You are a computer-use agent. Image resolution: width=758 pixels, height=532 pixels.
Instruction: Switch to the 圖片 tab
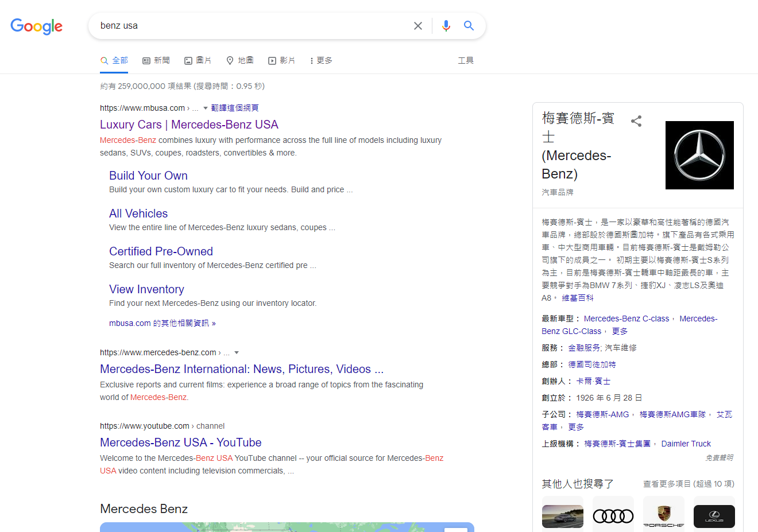point(198,60)
